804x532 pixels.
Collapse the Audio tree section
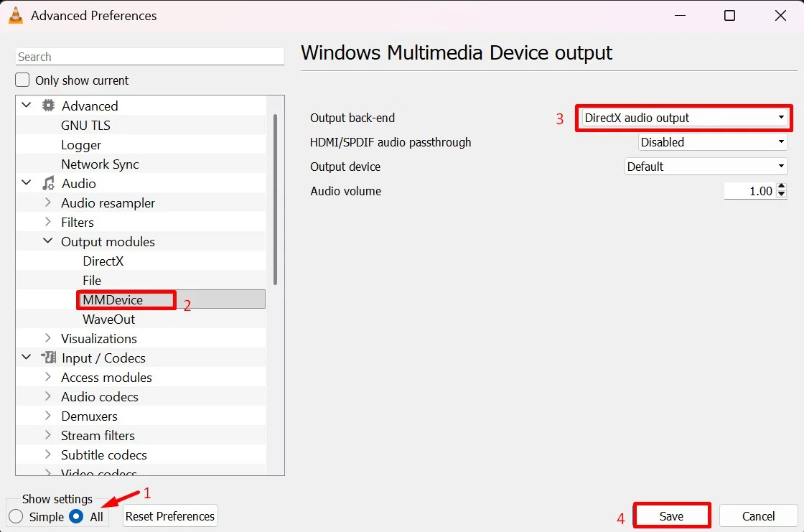[x=27, y=182]
